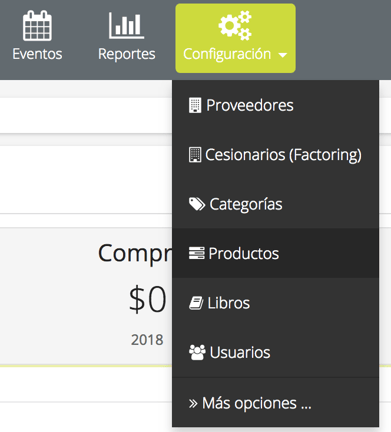Select the highlighted Productos entry
Screen dimensions: 391x432
coord(275,253)
